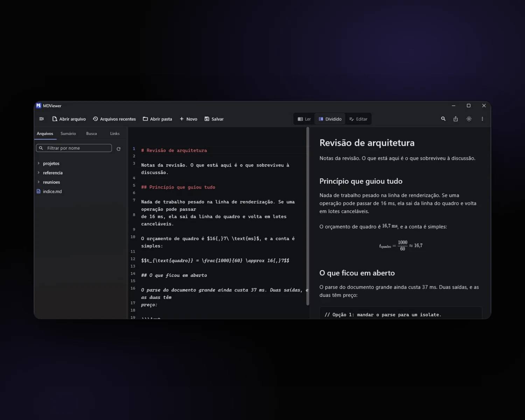Open the Arquivos recentes list
Viewport: 525px width, 420px height.
coord(114,119)
